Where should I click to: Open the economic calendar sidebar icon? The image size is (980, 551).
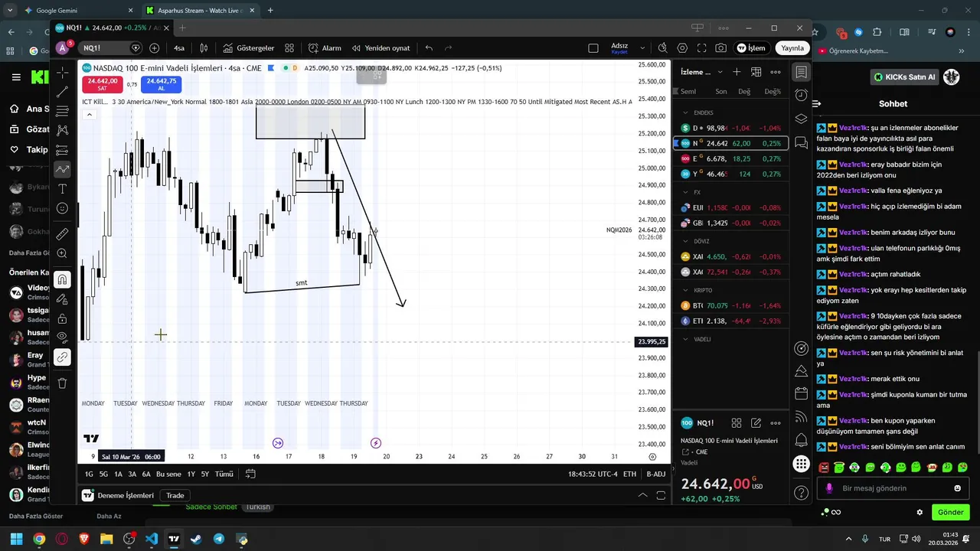click(801, 393)
